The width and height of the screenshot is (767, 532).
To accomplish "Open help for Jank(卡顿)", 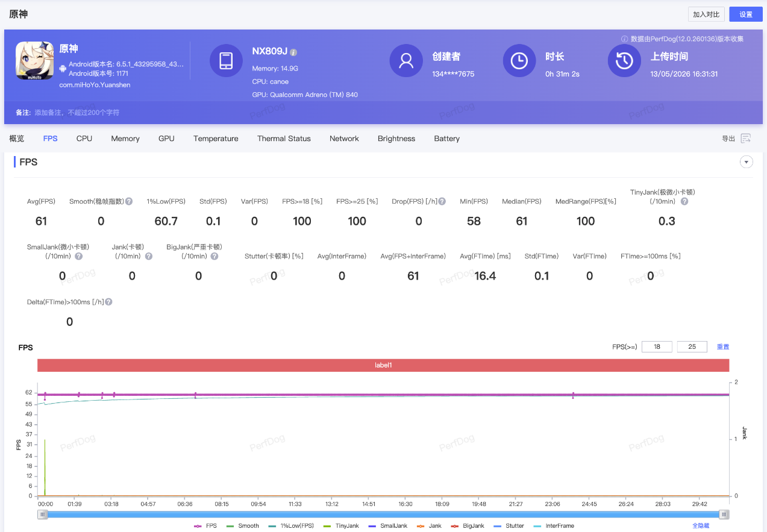I will tap(149, 256).
